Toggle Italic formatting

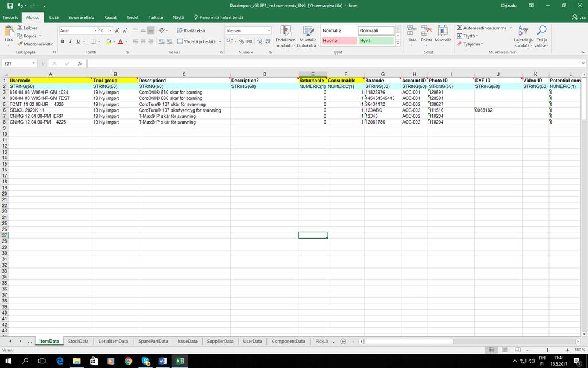tap(70, 41)
